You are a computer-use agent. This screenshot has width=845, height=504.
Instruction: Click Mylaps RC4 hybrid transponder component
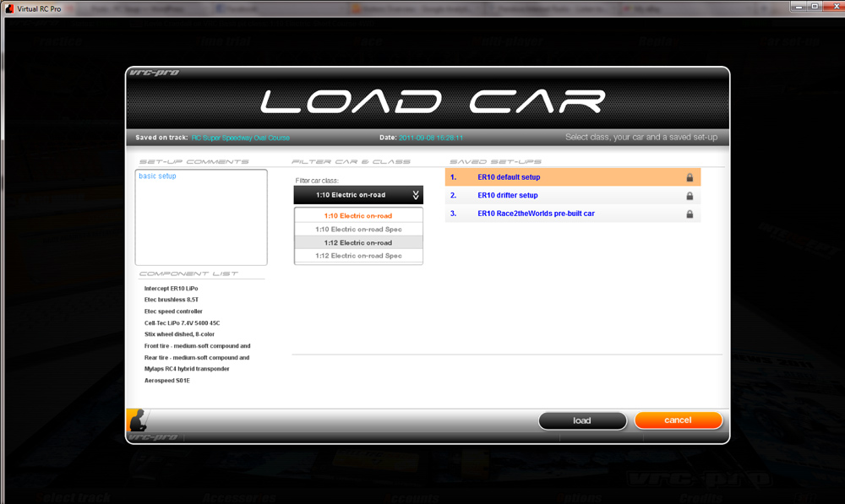coord(187,369)
